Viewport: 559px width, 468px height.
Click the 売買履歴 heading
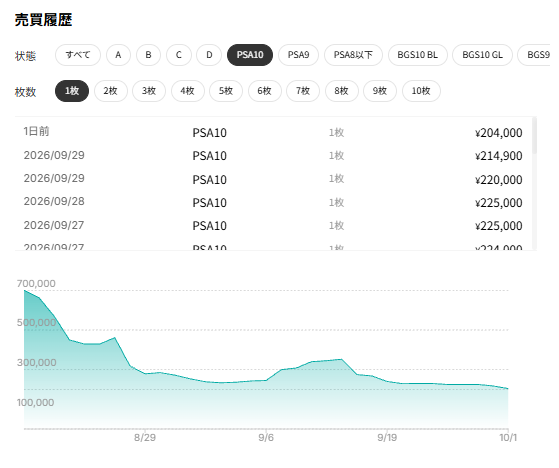(43, 20)
